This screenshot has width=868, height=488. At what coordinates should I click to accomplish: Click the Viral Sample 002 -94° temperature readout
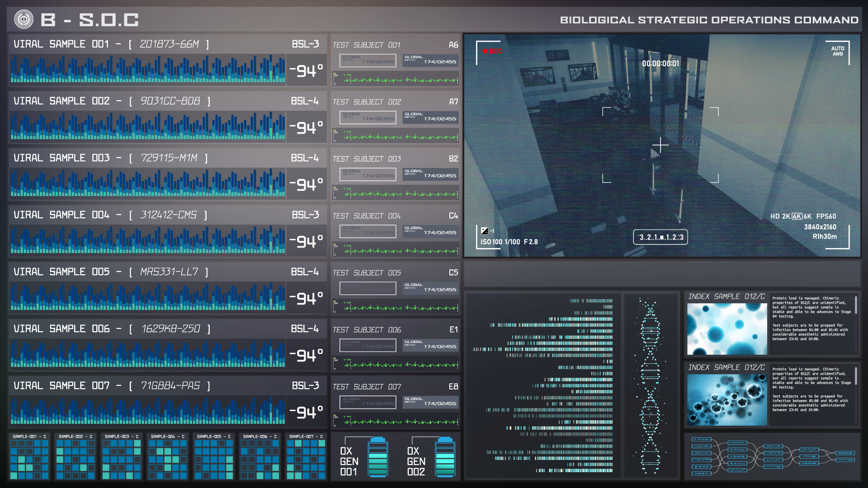307,127
